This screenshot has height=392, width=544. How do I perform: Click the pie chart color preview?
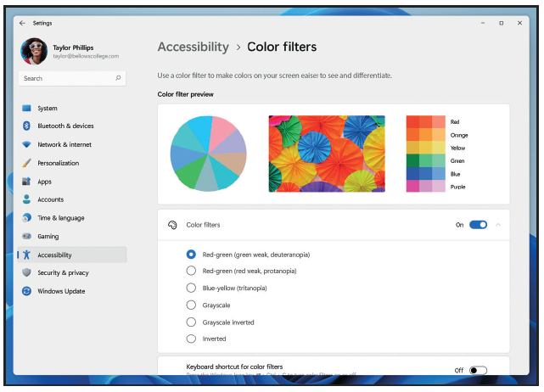coord(208,154)
